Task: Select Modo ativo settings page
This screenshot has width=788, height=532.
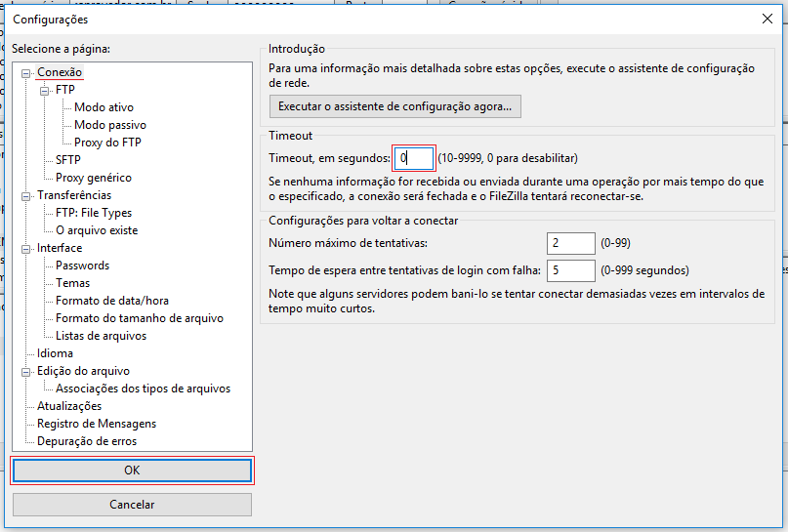Action: [x=104, y=107]
